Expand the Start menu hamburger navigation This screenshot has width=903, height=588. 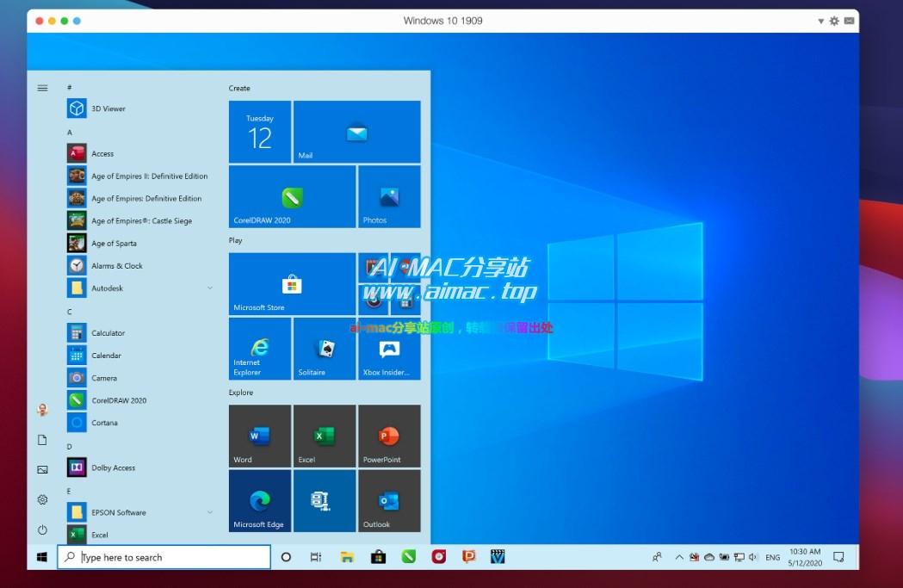[43, 88]
